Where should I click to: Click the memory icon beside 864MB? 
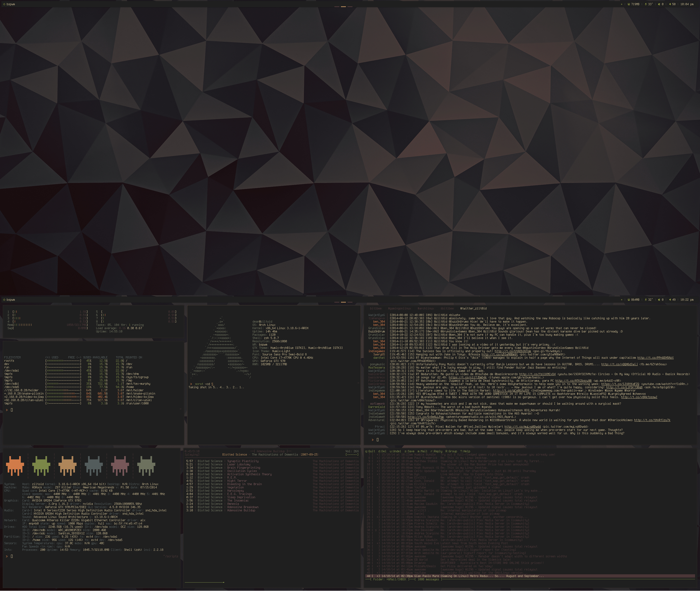629,300
